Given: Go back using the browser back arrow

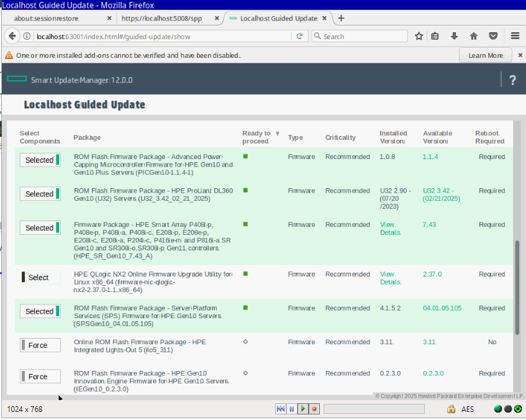Looking at the screenshot, I should 12,36.
